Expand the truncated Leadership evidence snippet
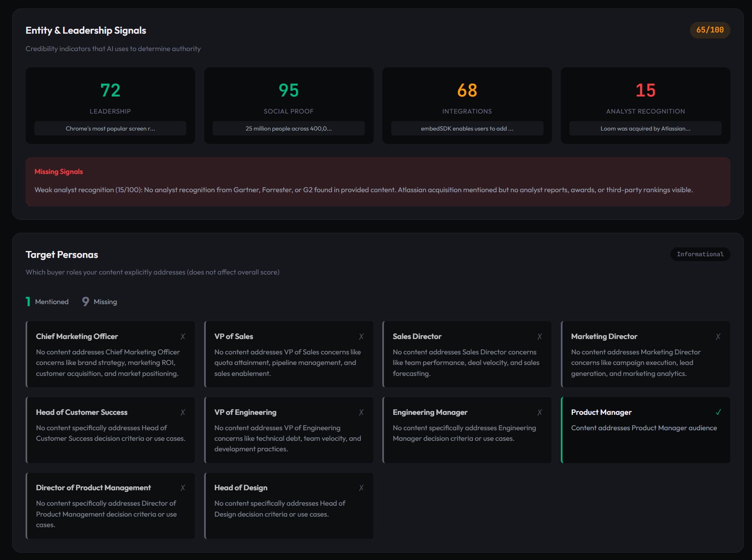Screen dimensions: 752x560 click(110, 129)
